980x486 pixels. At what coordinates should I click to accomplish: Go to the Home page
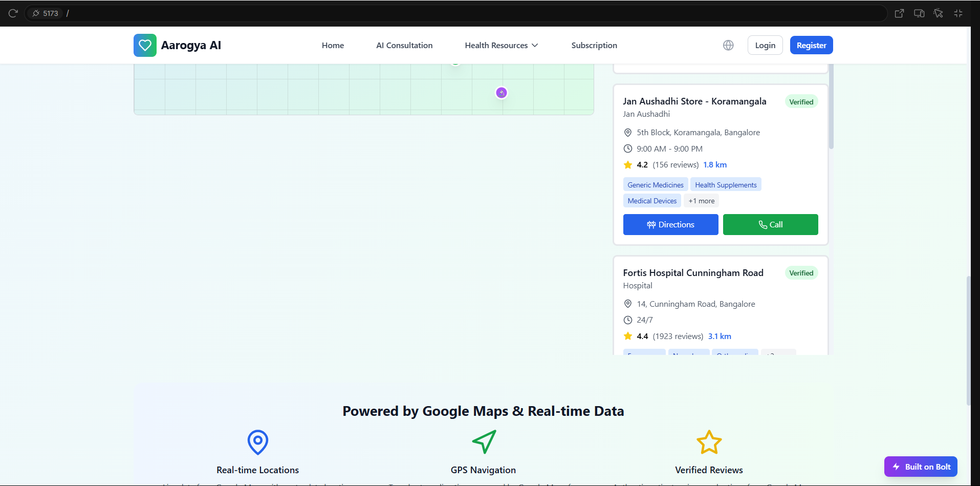point(333,45)
